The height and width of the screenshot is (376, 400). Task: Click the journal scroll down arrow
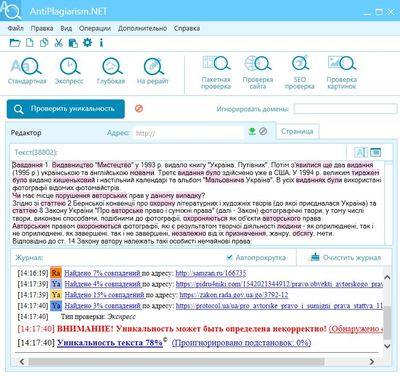coord(387,346)
